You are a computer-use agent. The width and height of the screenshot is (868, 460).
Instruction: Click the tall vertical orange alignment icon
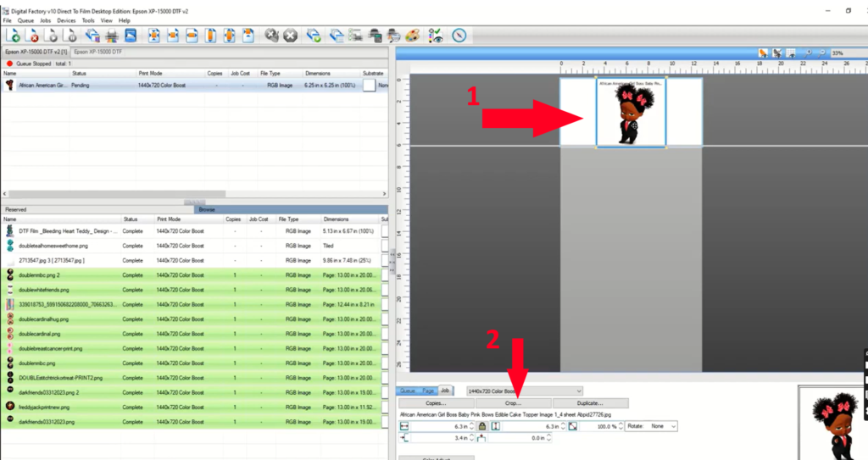click(x=210, y=36)
